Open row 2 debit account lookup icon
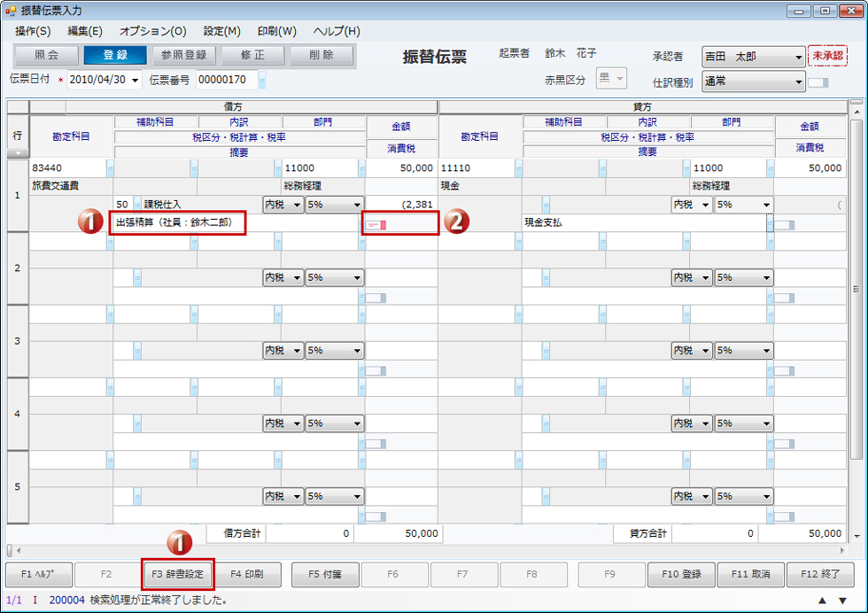This screenshot has height=613, width=868. (x=110, y=241)
